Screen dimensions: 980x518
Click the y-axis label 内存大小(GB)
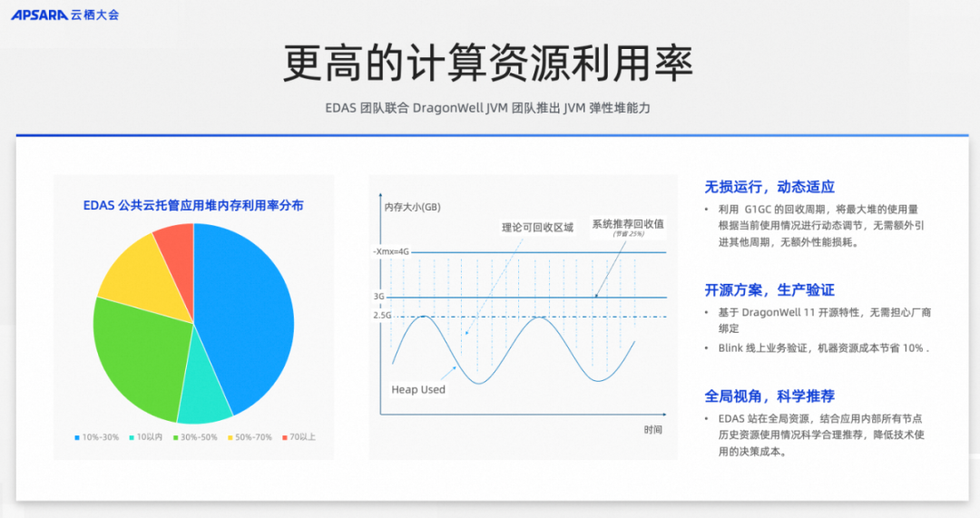click(x=413, y=207)
